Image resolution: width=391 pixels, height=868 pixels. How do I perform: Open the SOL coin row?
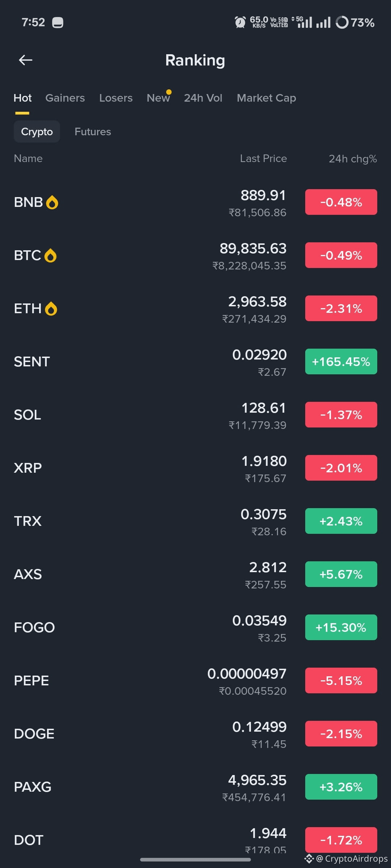coord(195,415)
